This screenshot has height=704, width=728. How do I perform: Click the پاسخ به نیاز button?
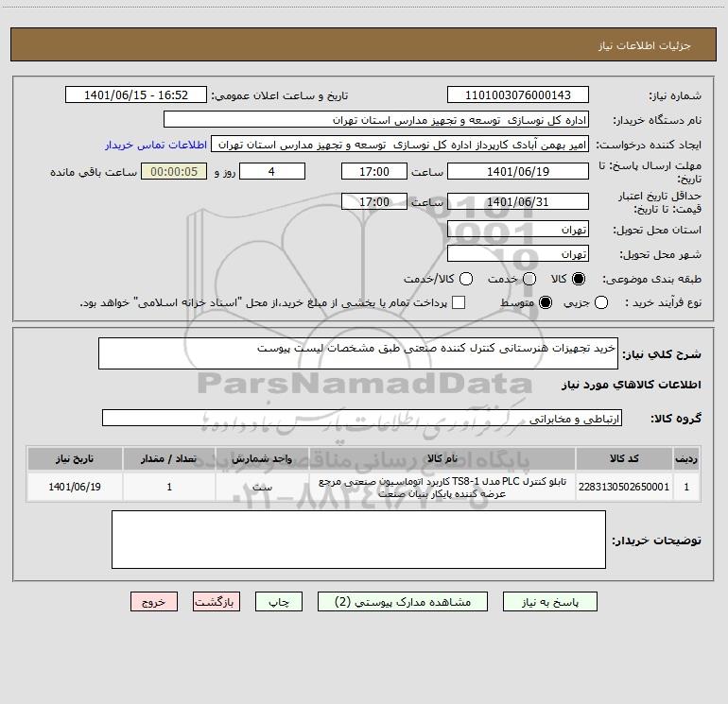(549, 602)
